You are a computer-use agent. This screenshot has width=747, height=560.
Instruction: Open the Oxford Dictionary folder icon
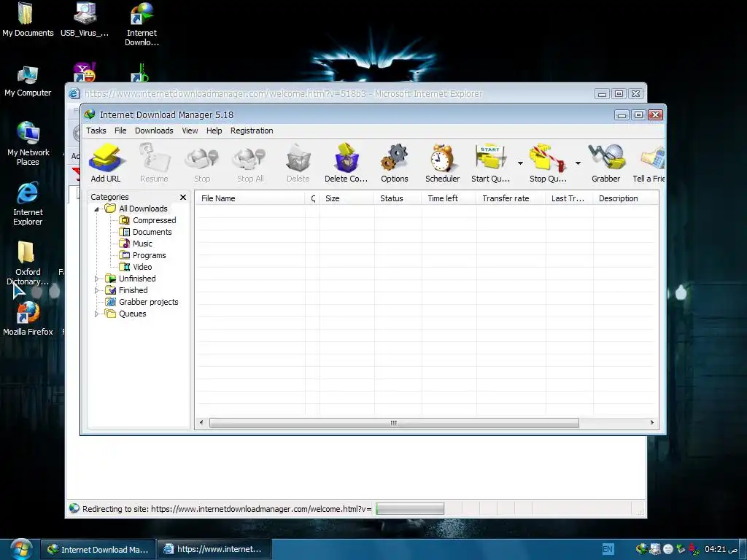click(x=28, y=264)
